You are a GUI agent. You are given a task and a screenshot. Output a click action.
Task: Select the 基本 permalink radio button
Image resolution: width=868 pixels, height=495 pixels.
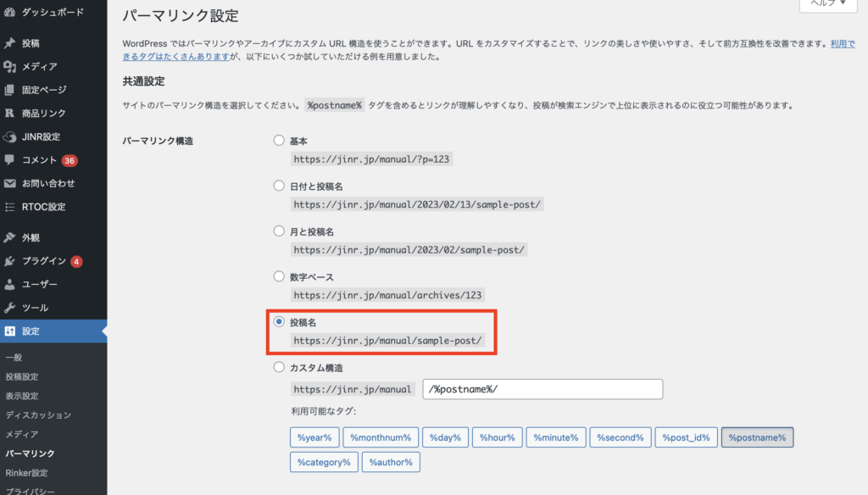[279, 140]
